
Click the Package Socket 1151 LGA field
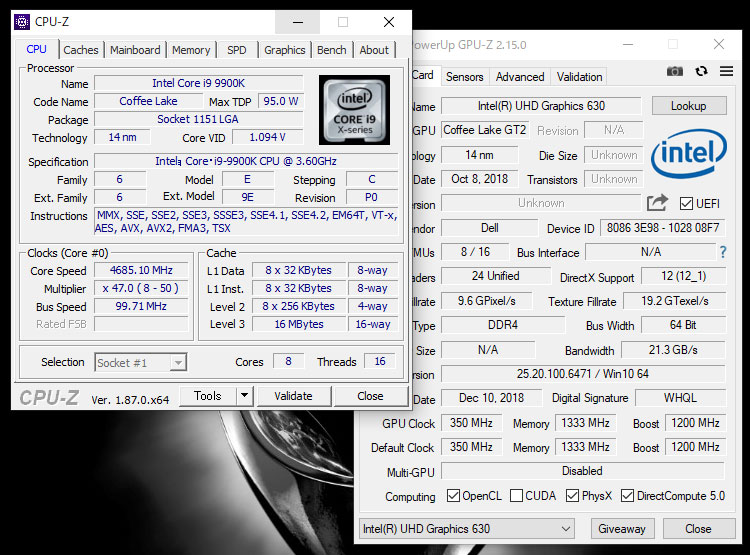pos(199,119)
